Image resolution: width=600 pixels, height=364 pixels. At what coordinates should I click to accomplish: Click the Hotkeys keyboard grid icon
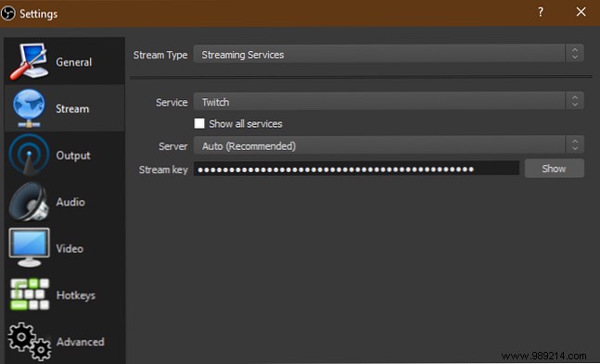point(30,295)
